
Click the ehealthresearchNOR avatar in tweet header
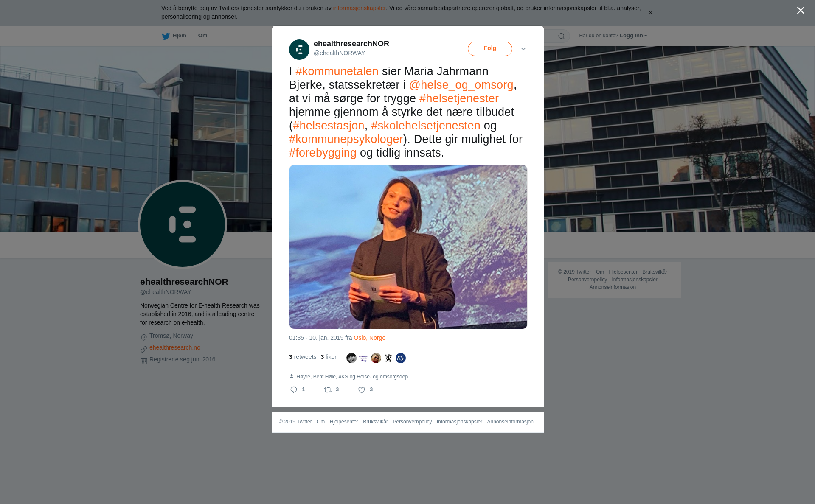(x=299, y=50)
